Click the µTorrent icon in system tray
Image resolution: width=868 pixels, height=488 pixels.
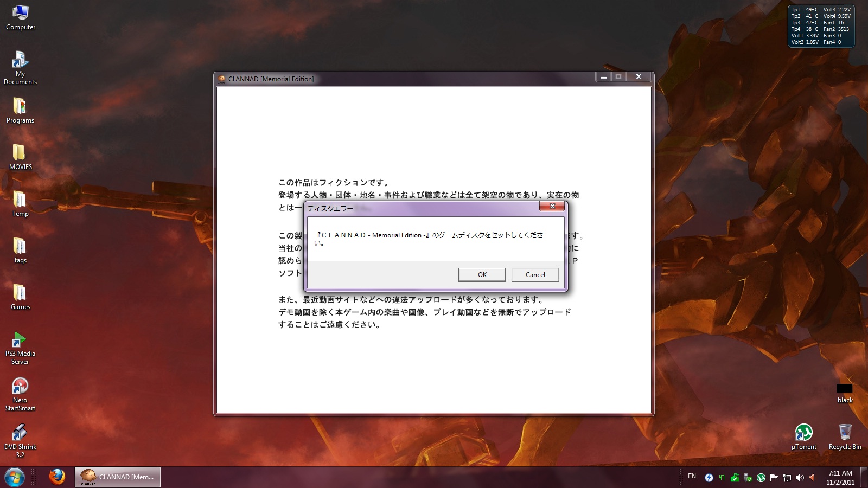coord(761,478)
